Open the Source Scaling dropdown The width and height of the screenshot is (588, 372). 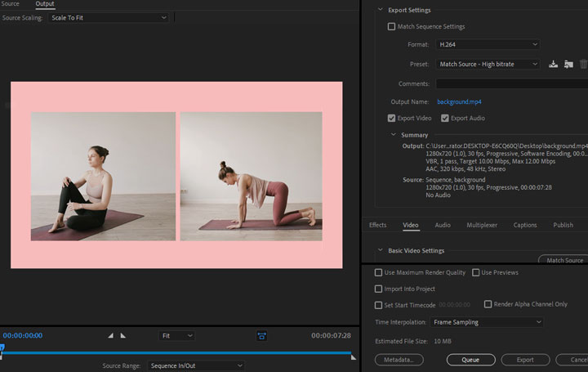click(108, 17)
